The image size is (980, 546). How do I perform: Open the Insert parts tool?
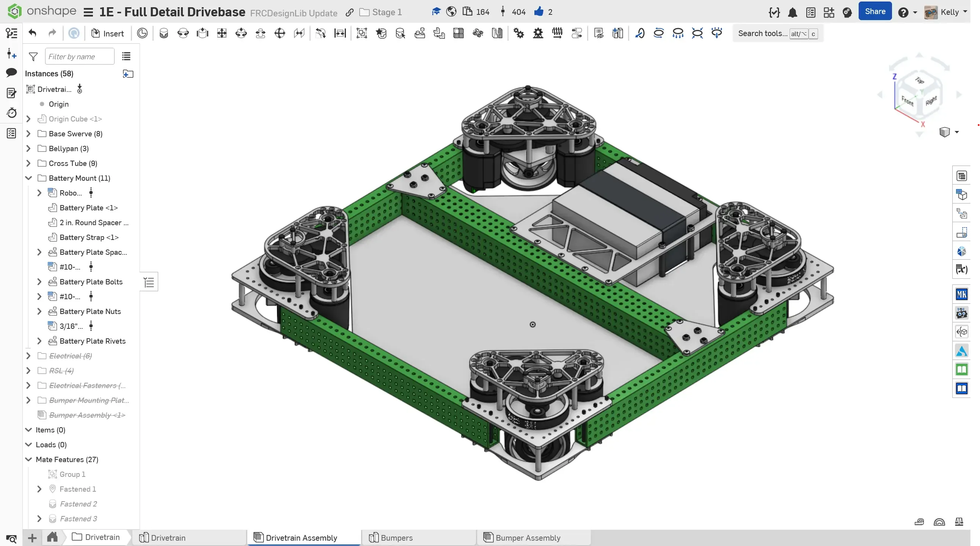pyautogui.click(x=108, y=33)
